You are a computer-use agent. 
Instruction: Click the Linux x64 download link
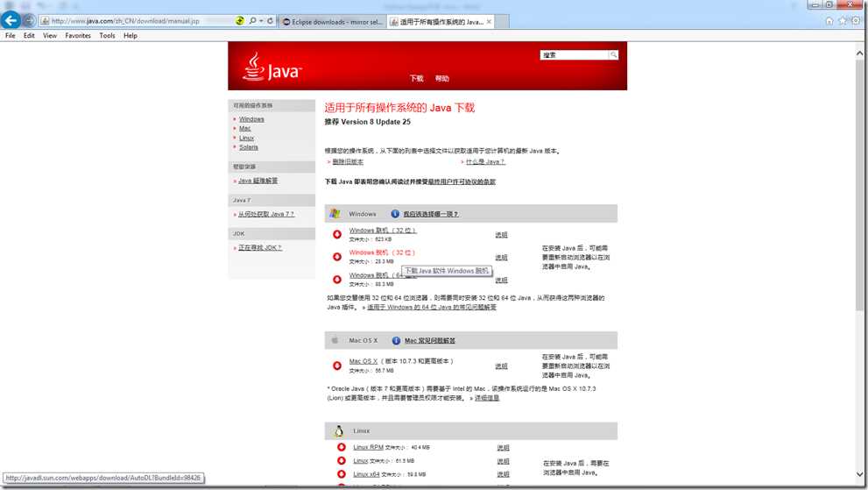click(366, 474)
